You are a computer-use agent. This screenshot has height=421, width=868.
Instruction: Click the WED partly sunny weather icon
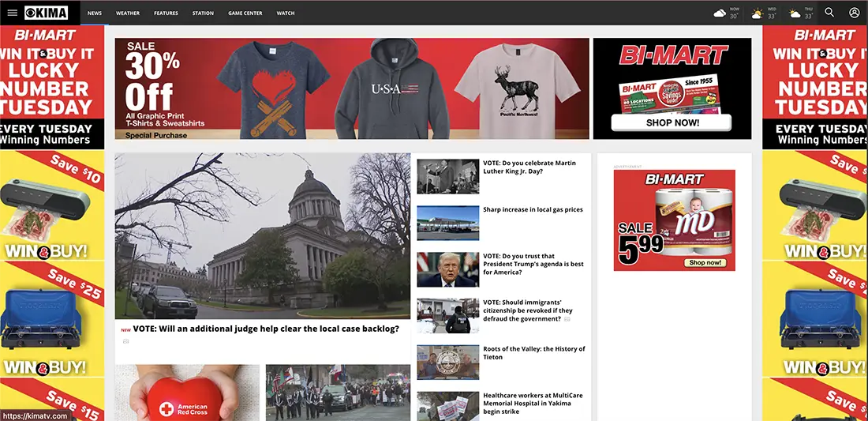point(758,13)
